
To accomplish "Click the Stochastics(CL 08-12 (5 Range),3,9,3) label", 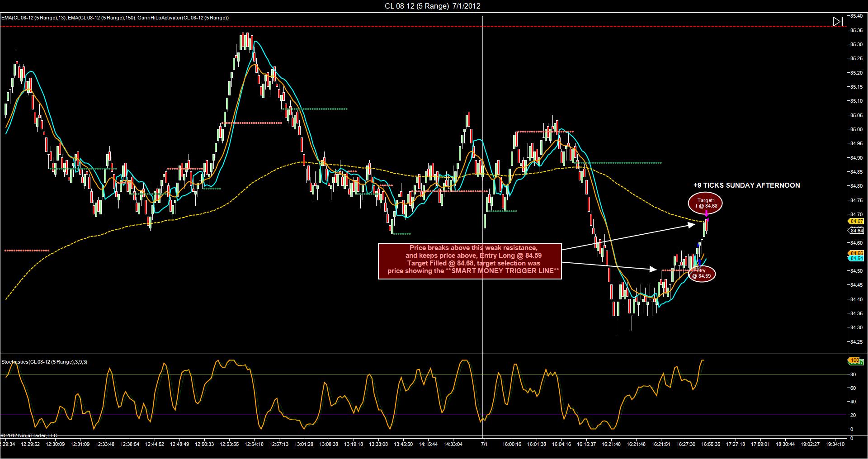I will pos(44,362).
